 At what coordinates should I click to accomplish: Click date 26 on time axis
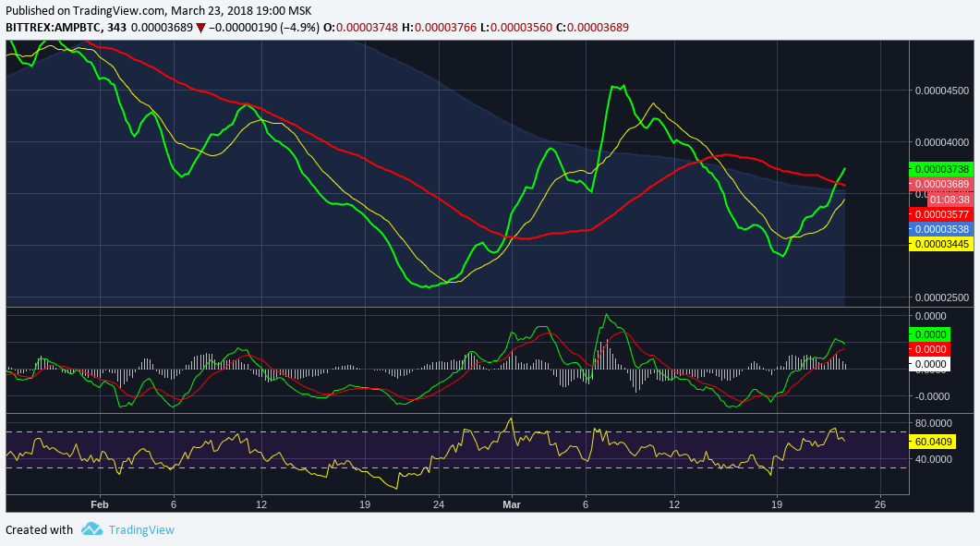pos(880,504)
